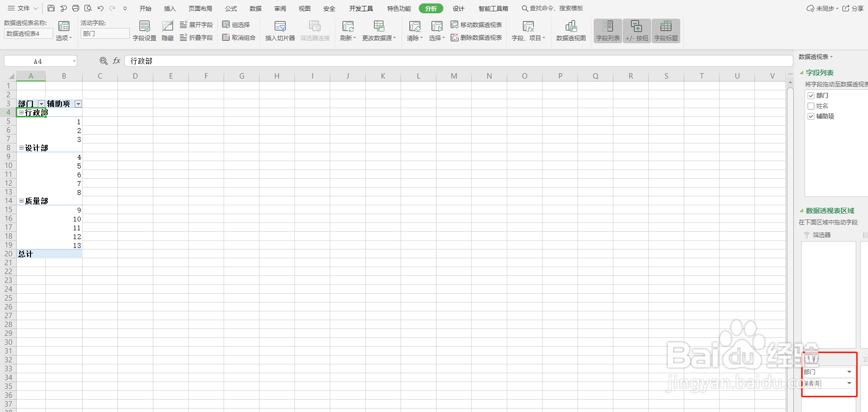
Task: Switch to the 数据 tab
Action: pos(256,8)
